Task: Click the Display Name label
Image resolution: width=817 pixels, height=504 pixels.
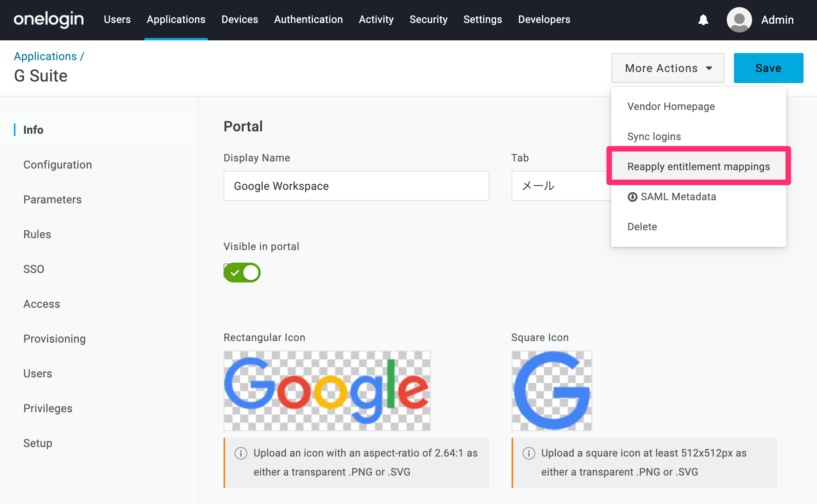Action: 257,158
